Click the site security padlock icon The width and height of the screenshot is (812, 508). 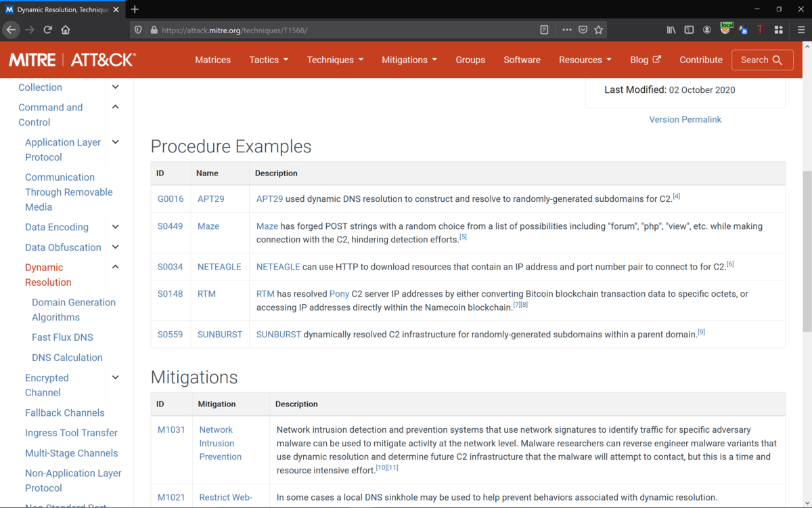click(x=154, y=30)
